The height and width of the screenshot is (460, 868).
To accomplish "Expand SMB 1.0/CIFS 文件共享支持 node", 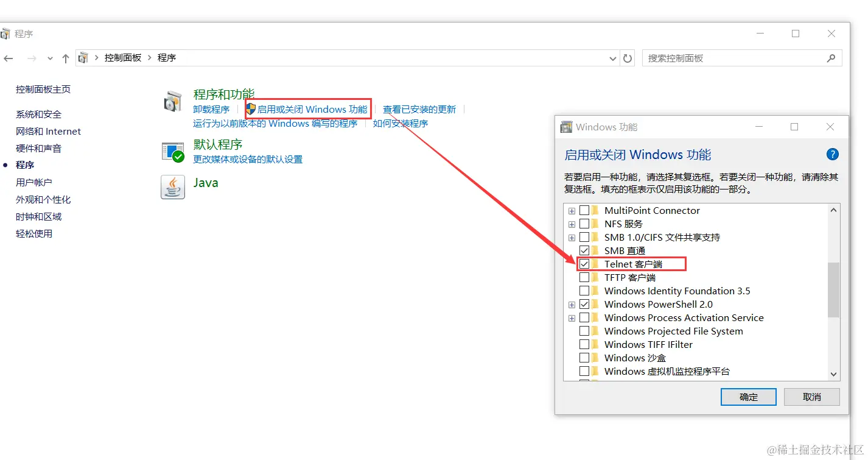I will (572, 238).
